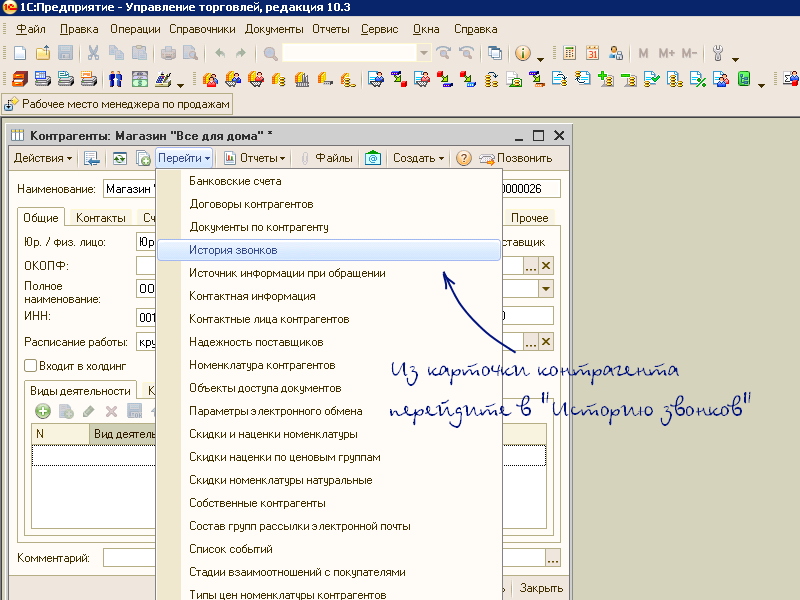
Task: Select Договоры контрагентов menu entry
Action: click(x=329, y=204)
